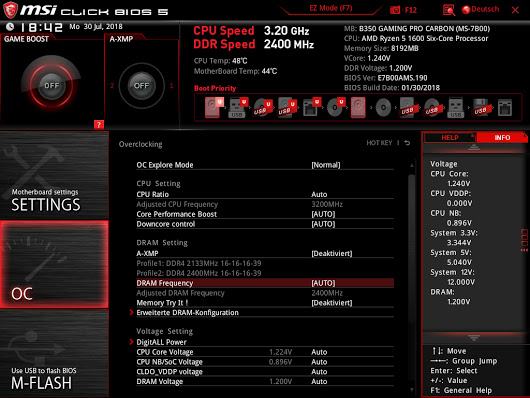Click the scroll-down arrow in the info panel

point(474,337)
